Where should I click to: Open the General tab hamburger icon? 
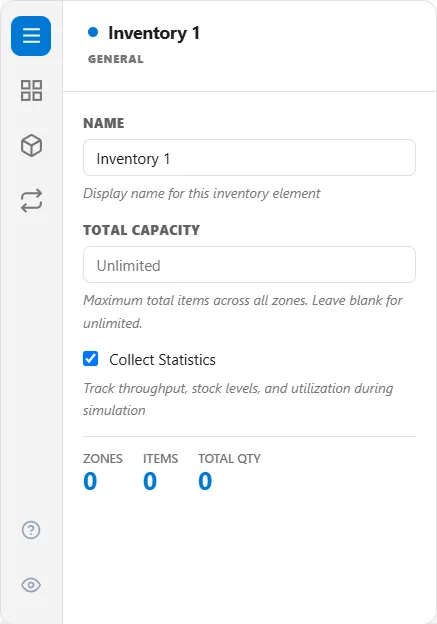pos(31,36)
